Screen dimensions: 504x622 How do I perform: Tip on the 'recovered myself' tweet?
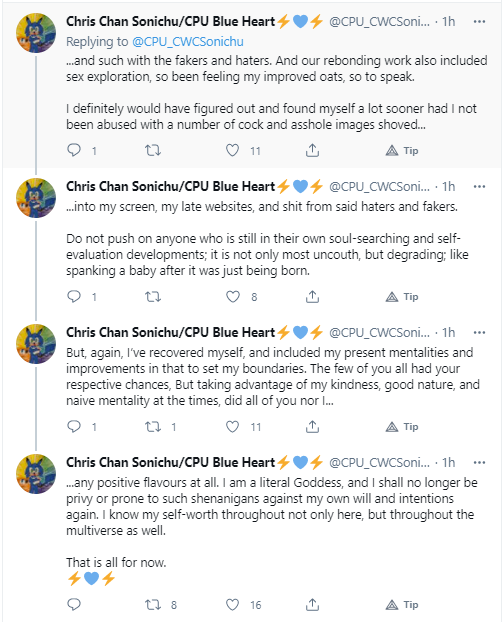[x=402, y=426]
